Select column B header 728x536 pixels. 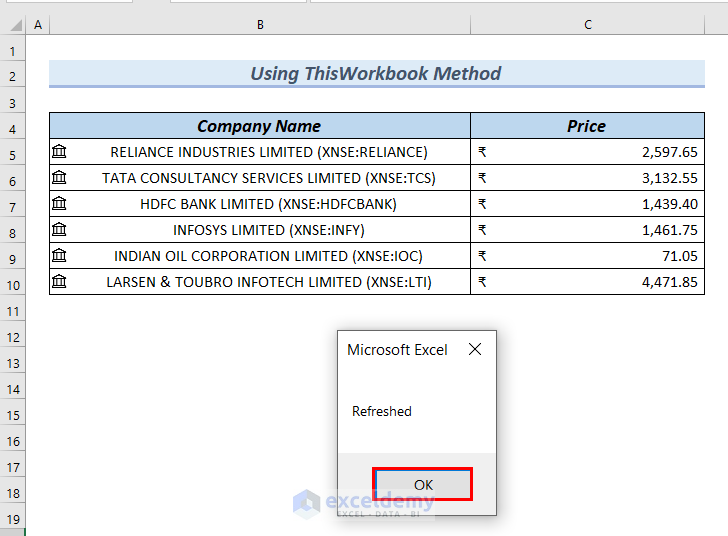(260, 25)
